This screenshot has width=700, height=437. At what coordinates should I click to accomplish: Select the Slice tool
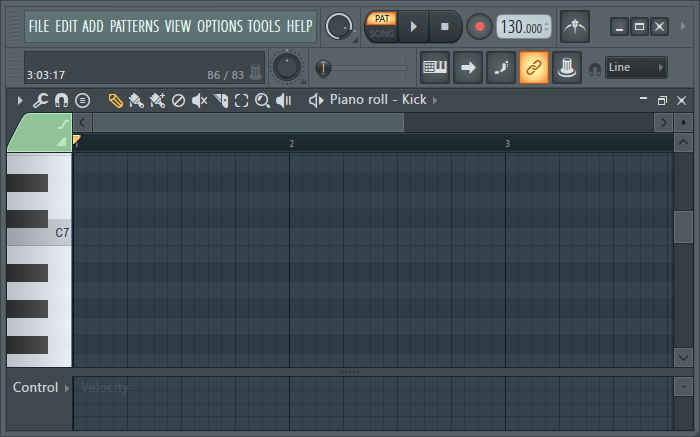point(221,100)
